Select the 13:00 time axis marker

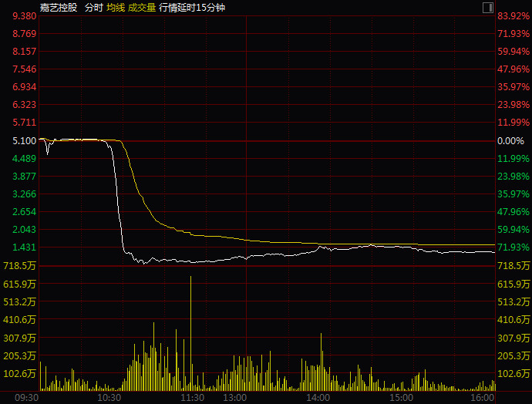point(234,398)
